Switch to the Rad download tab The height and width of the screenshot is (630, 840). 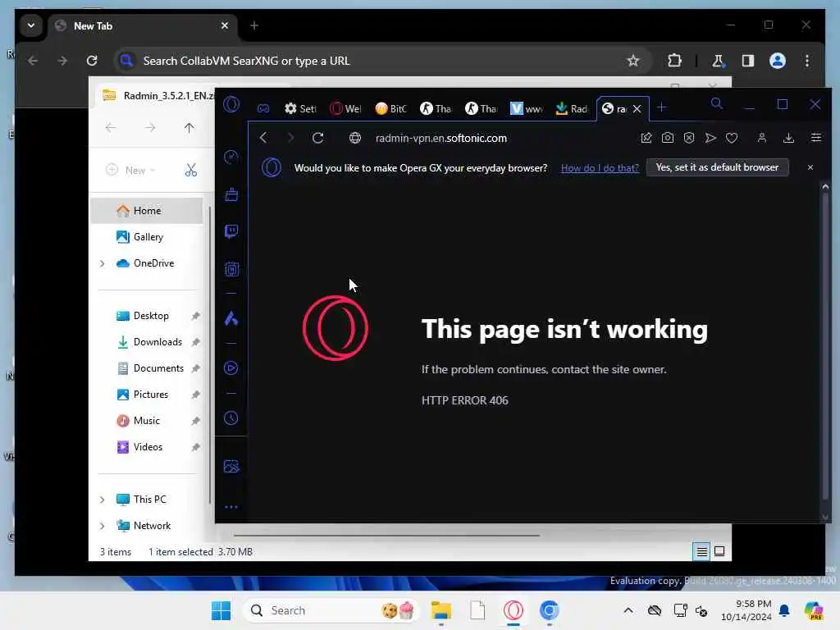(x=572, y=109)
